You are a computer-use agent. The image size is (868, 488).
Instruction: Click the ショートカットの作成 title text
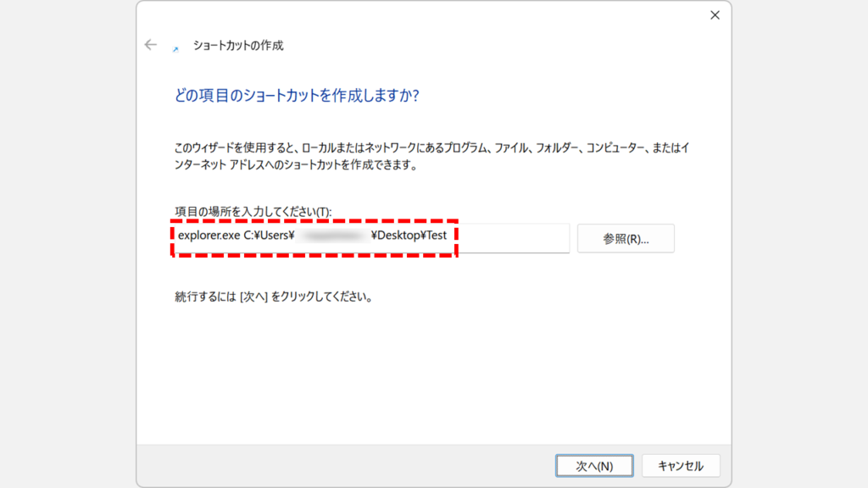coord(238,46)
